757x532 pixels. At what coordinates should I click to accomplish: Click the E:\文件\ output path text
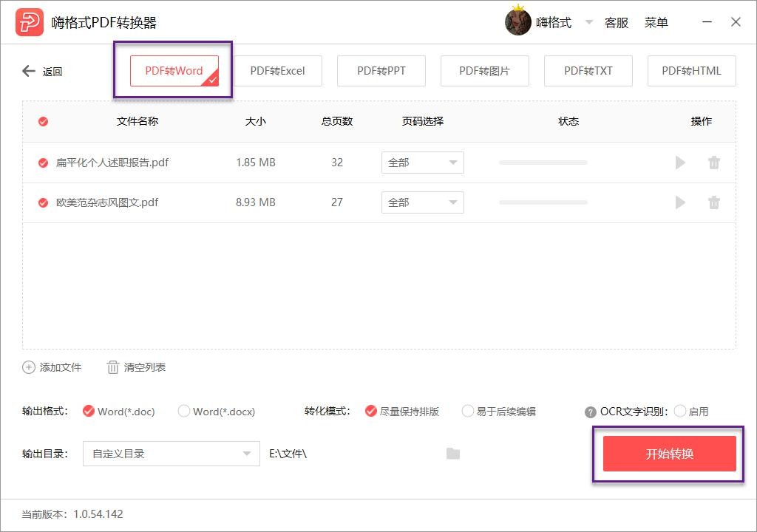(x=288, y=454)
